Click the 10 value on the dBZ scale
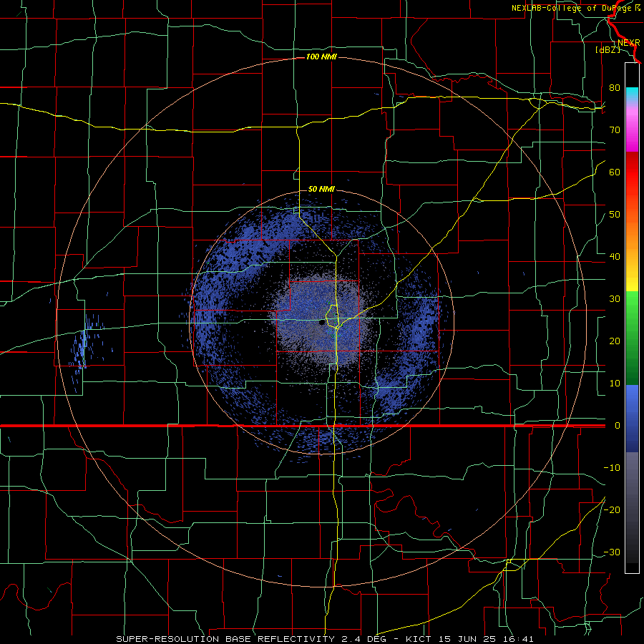 pyautogui.click(x=615, y=384)
